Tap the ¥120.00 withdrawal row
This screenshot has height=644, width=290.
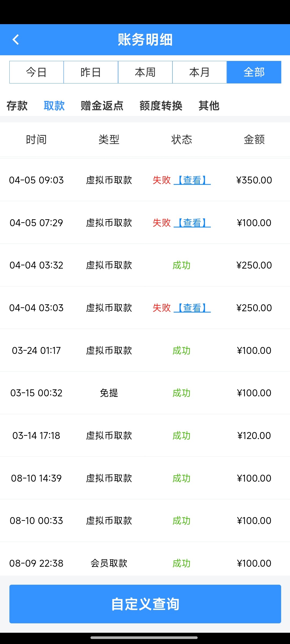145,436
